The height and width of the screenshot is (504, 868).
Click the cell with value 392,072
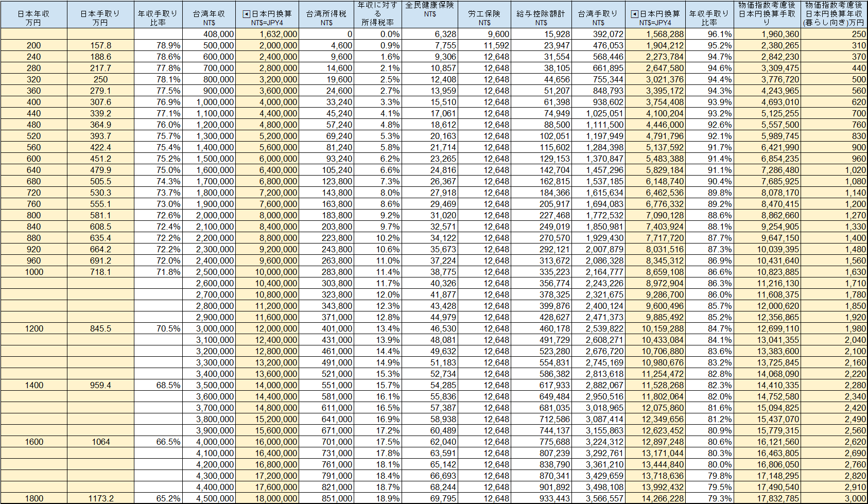tap(598, 34)
